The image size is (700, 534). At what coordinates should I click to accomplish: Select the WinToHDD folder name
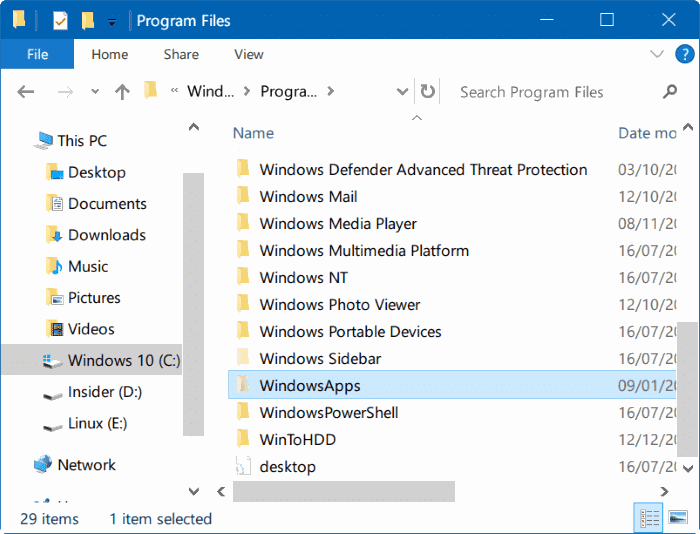point(298,440)
